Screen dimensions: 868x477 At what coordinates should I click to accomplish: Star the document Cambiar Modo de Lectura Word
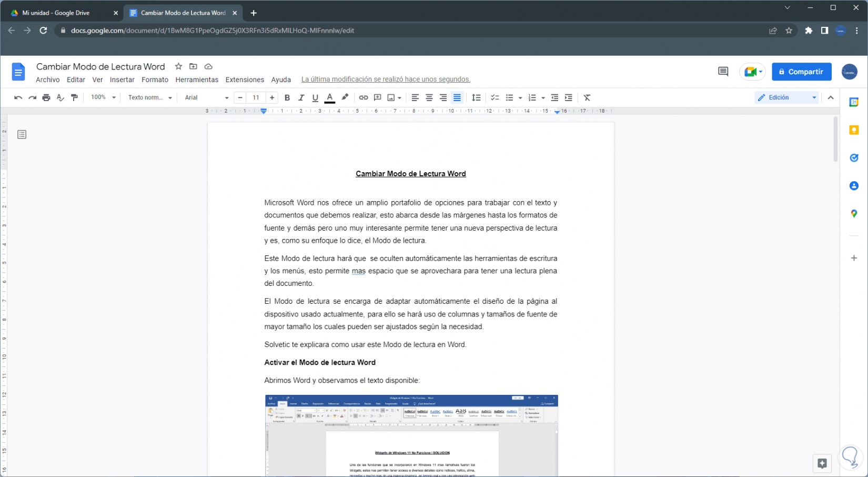(x=179, y=66)
